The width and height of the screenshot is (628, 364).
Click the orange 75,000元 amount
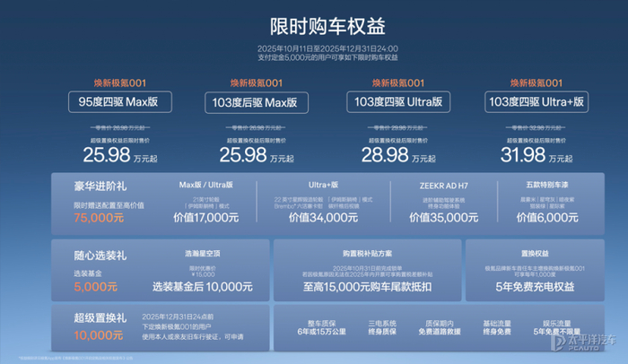point(99,218)
